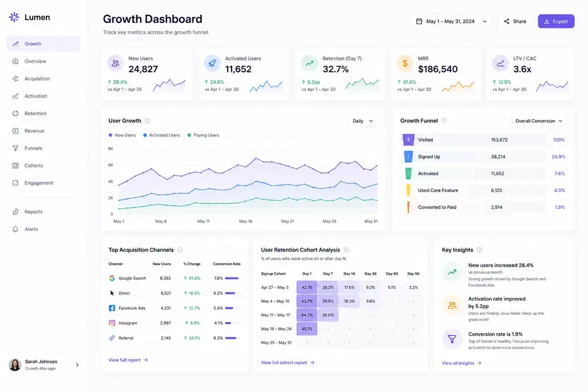Click info icon beside Top Acquisition Channels
The height and width of the screenshot is (392, 588).
(x=180, y=250)
